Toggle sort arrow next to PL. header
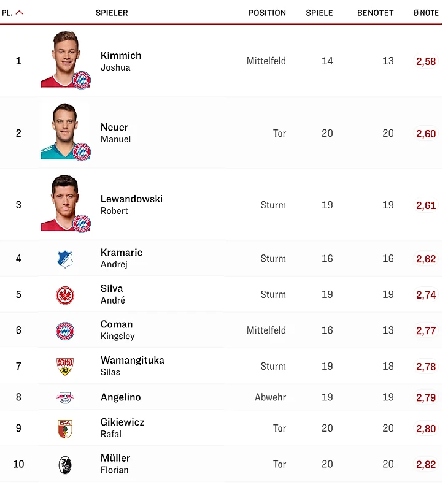Viewport: 448px width, 485px height. coord(19,12)
